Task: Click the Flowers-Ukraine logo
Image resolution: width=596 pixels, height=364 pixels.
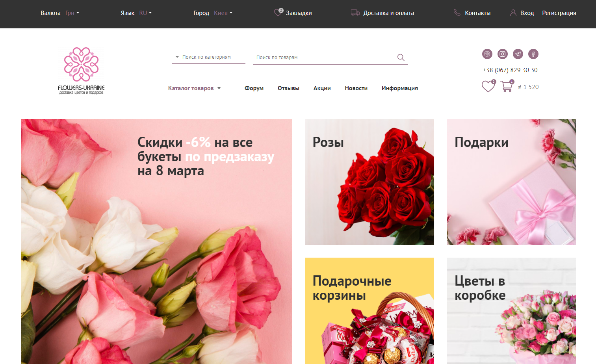Action: (x=82, y=71)
